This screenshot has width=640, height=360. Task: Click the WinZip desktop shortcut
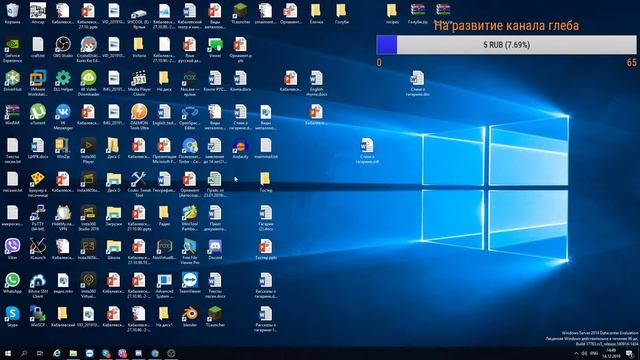pyautogui.click(x=63, y=148)
